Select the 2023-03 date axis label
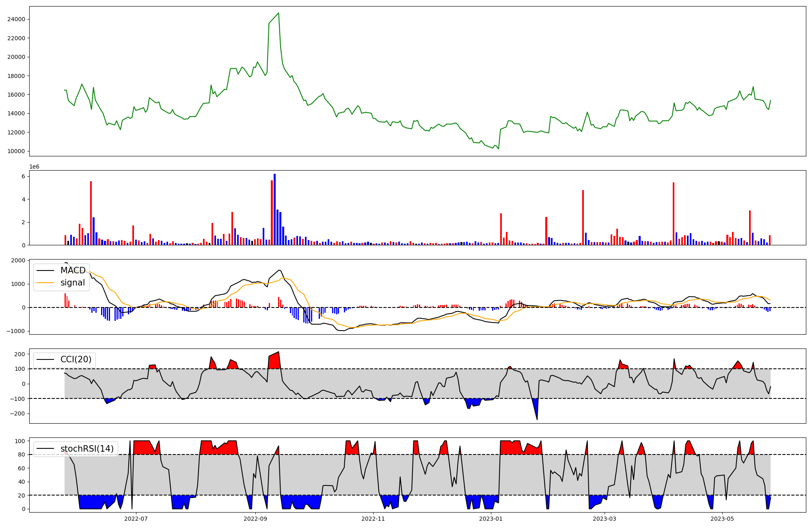Screen dimensions: 812x528 605,519
